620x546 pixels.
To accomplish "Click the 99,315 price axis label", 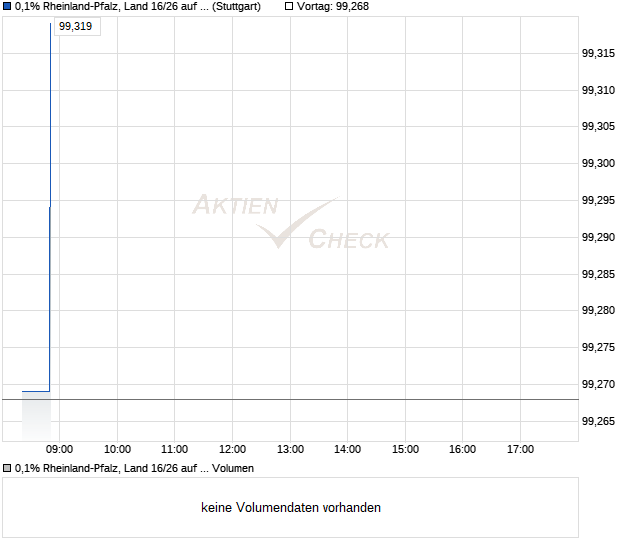I will [598, 53].
